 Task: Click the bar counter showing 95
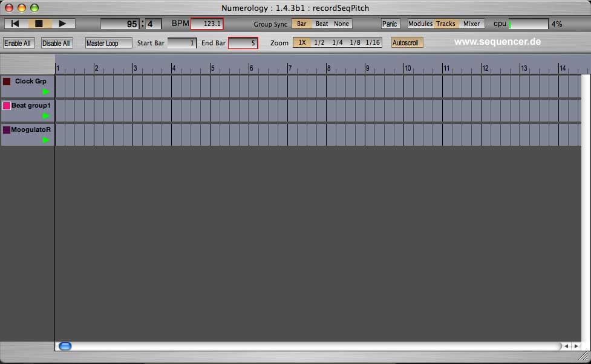tap(120, 24)
